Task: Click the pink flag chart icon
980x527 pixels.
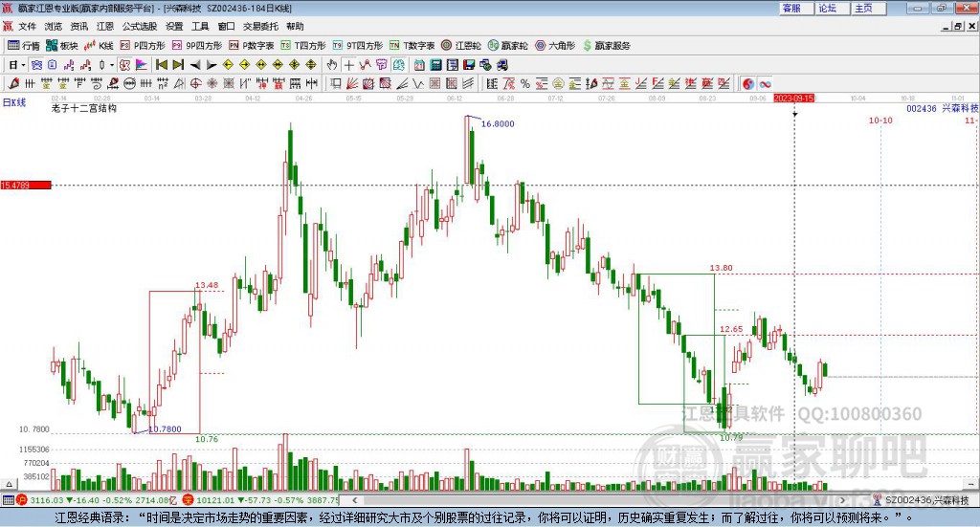Action: [142, 65]
